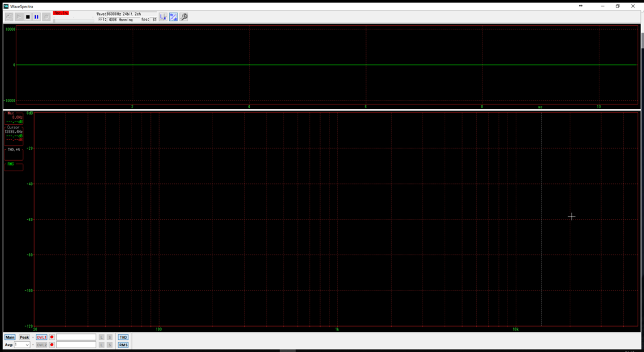Toggle the THD button
Screen dimensions: 644x352
click(123, 337)
